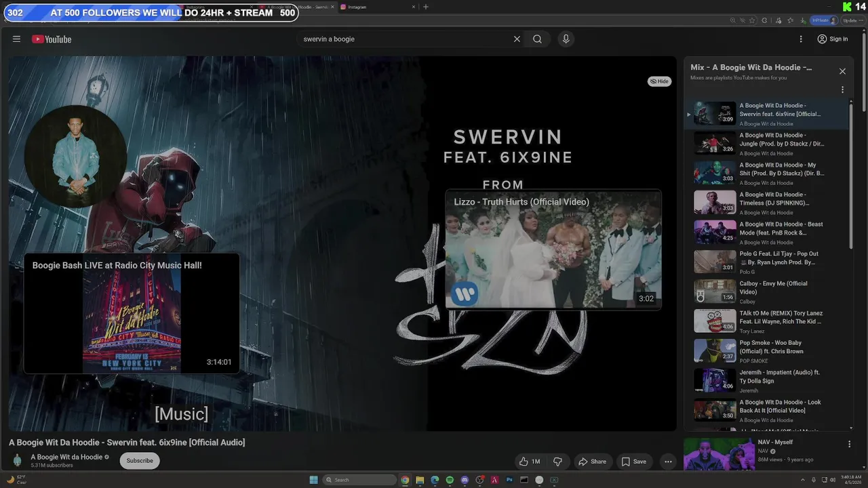Play Jeremih Impatient (Audio)
Screen dimensions: 868x488
click(766, 381)
